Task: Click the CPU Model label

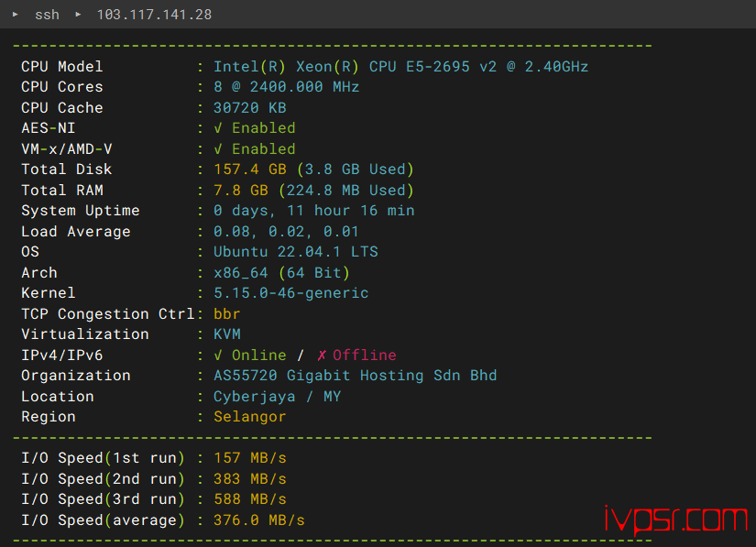Action: pyautogui.click(x=61, y=67)
